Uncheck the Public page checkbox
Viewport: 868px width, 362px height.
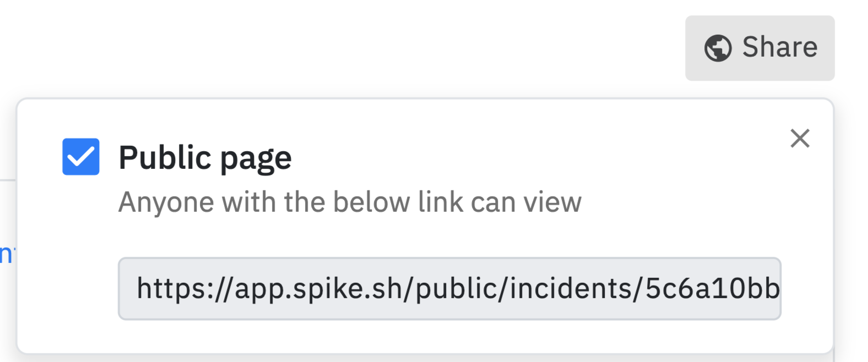point(81,157)
